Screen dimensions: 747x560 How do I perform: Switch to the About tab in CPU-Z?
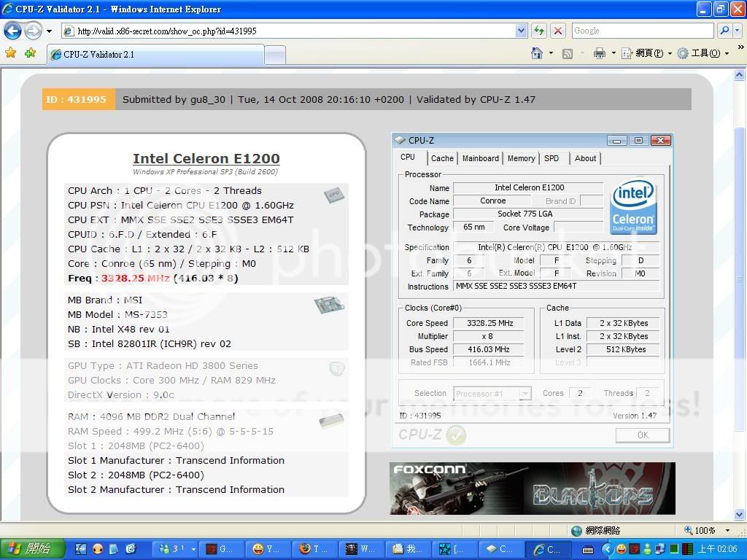[x=585, y=158]
